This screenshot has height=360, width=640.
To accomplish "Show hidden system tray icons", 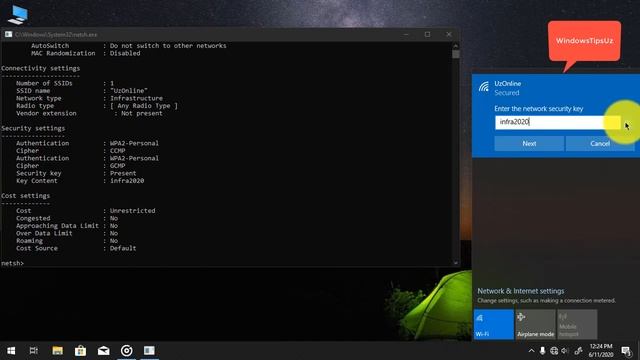I will [x=531, y=351].
